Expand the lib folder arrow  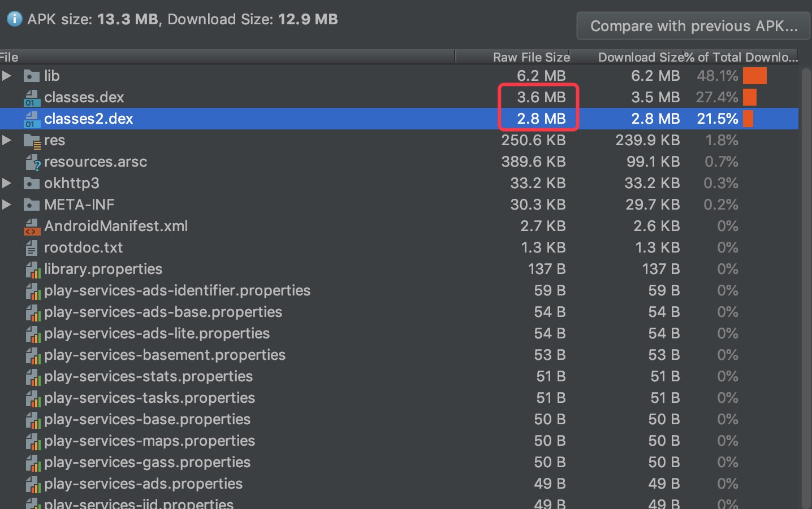point(7,76)
